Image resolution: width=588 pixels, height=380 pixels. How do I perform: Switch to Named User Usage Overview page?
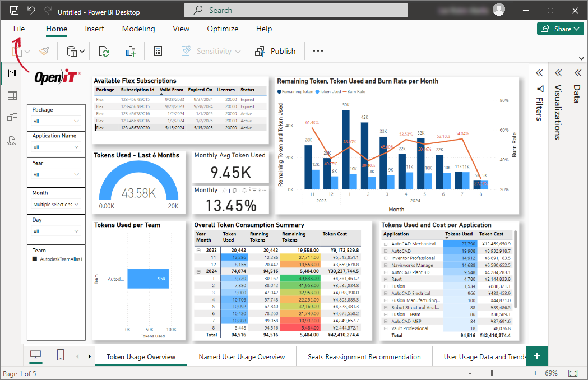tap(242, 356)
